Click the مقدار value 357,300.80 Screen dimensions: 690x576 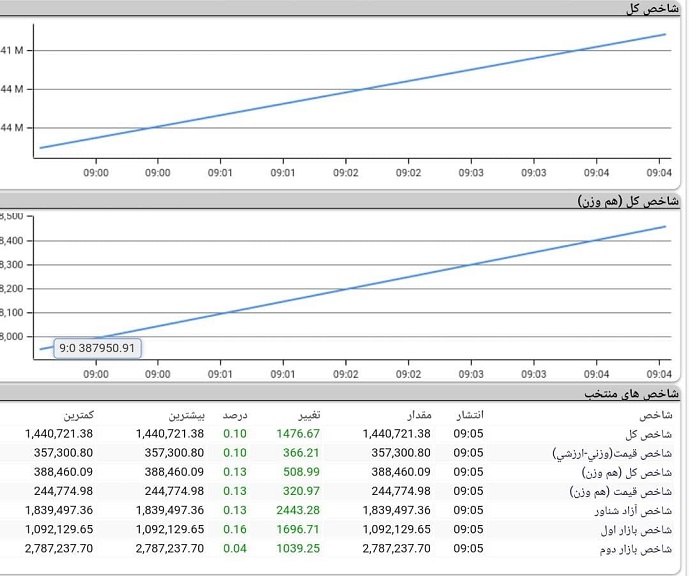coord(401,453)
